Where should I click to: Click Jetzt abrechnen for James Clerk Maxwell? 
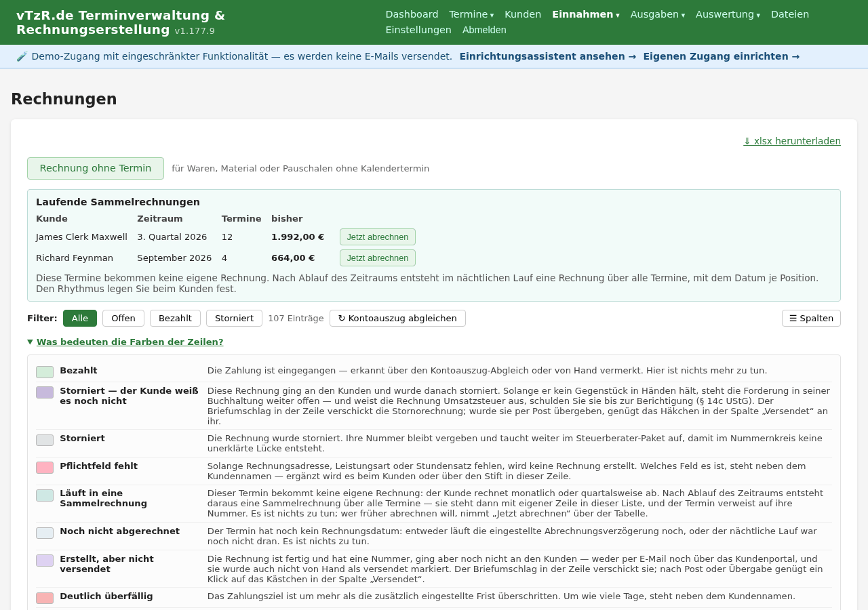pos(378,237)
